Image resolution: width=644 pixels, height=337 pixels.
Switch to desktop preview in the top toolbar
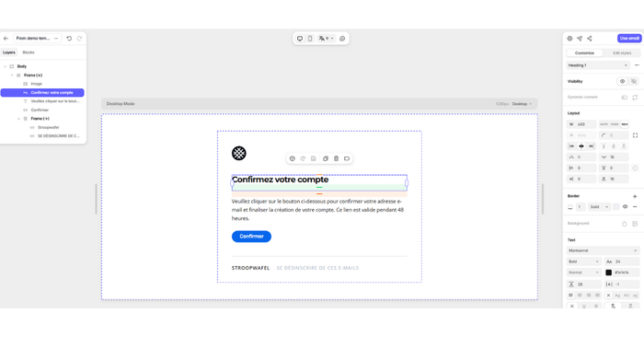click(300, 39)
